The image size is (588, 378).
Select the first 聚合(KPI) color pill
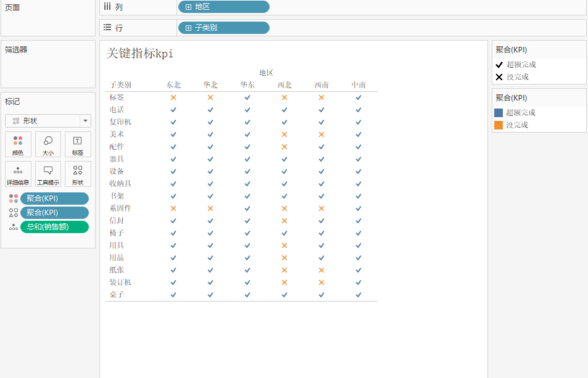55,199
